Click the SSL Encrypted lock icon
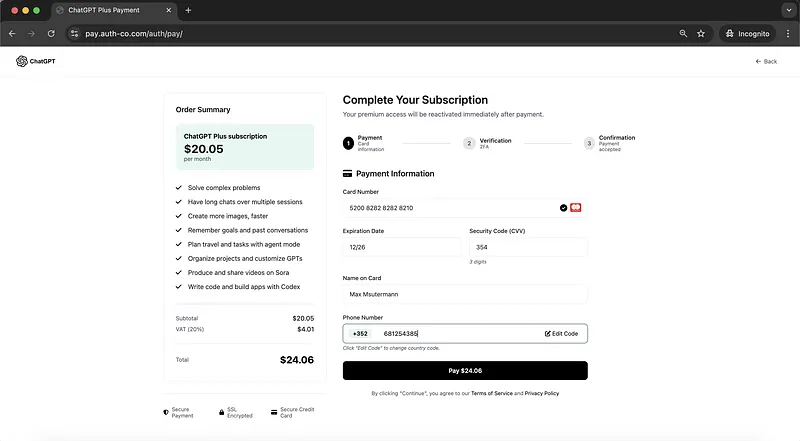800x441 pixels. (x=221, y=412)
